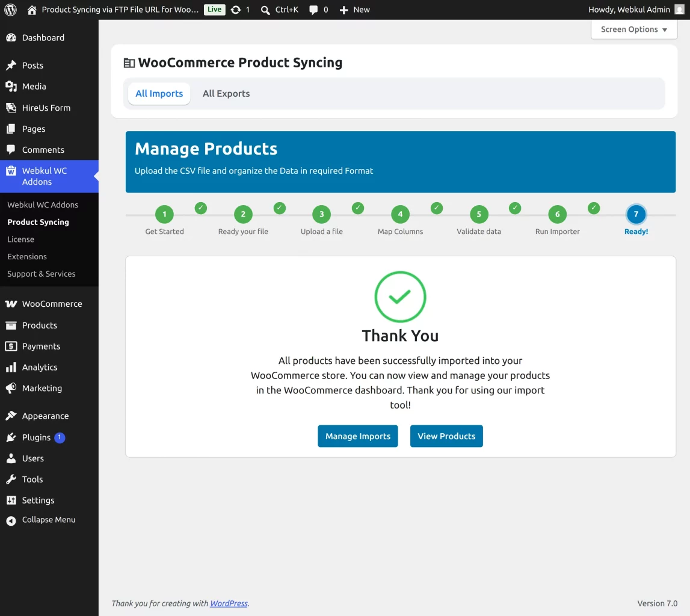This screenshot has width=690, height=616.
Task: Click the View Products button
Action: 446,436
